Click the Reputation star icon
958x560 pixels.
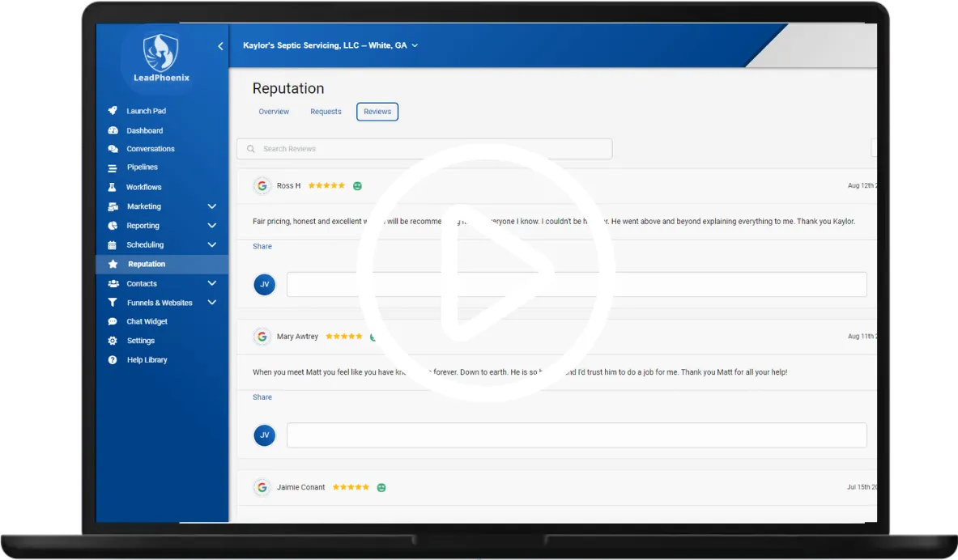click(113, 264)
